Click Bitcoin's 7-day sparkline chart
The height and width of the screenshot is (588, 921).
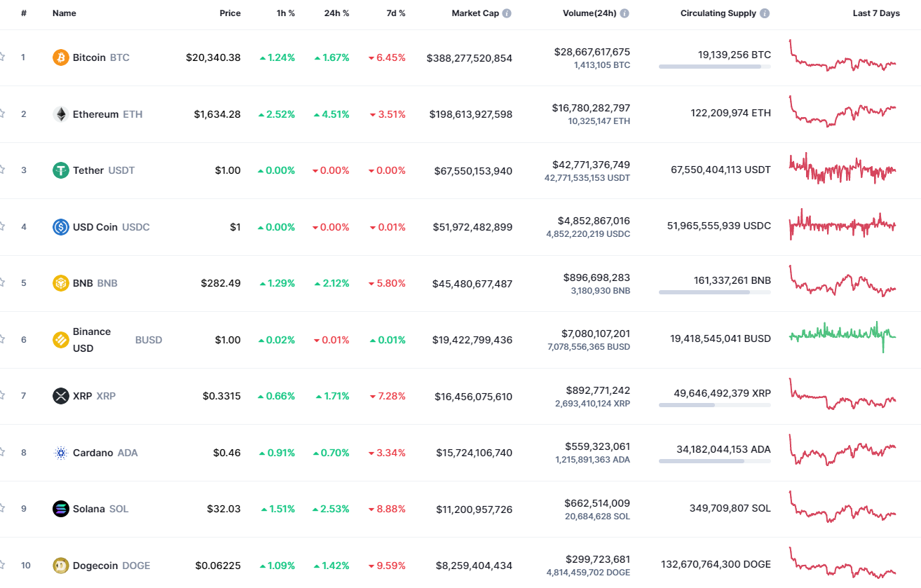point(841,57)
